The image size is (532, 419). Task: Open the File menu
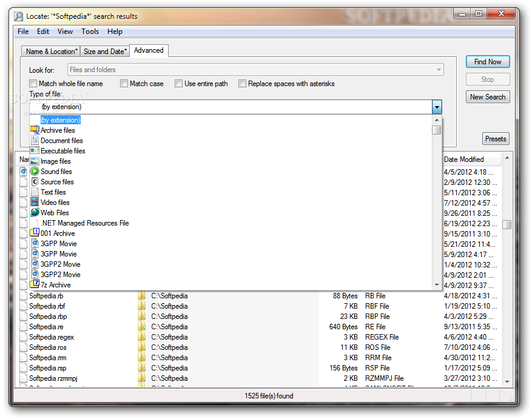click(x=23, y=32)
